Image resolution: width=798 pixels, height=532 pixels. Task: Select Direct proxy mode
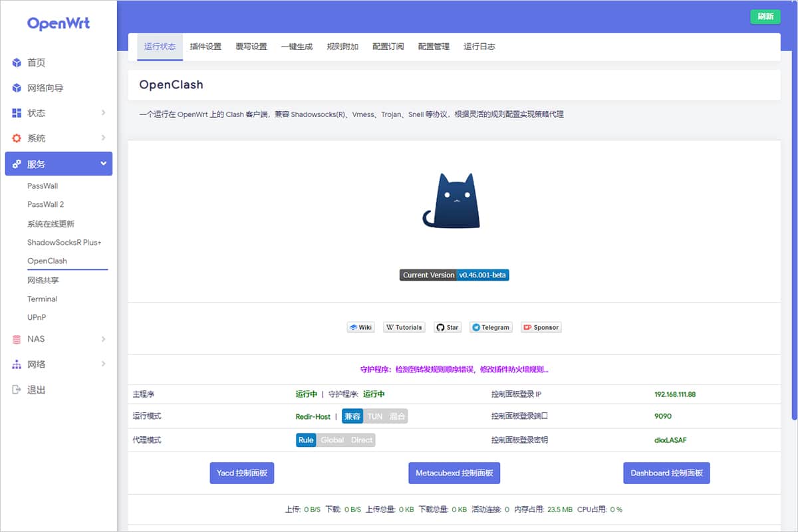[361, 440]
